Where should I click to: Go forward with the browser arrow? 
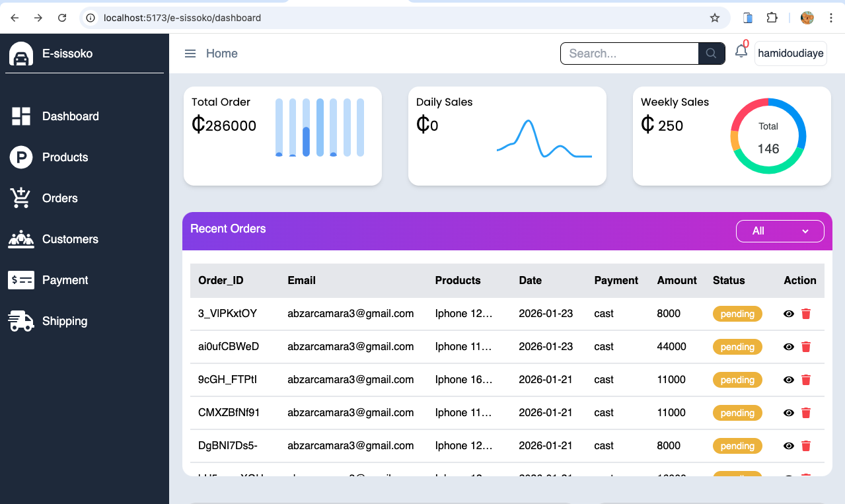38,18
